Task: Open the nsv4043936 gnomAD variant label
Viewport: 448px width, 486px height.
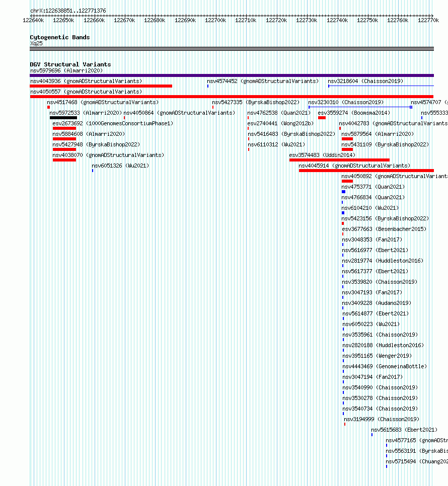Action: click(86, 81)
